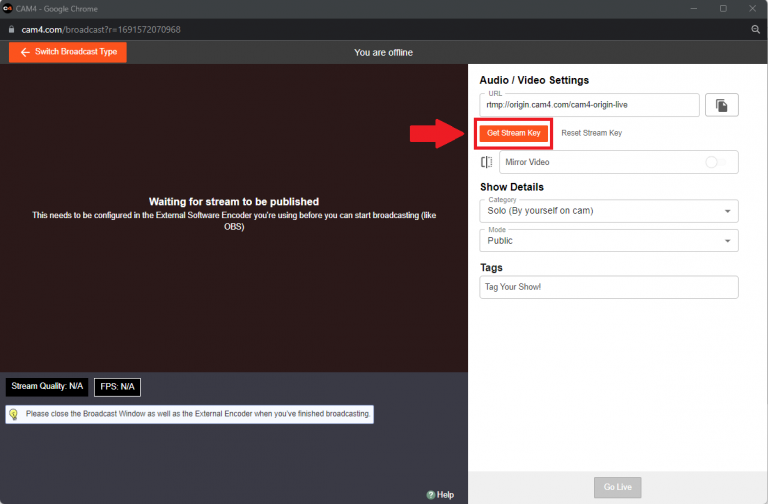
Task: Go back with Switch Broadcast Type
Action: pos(68,52)
